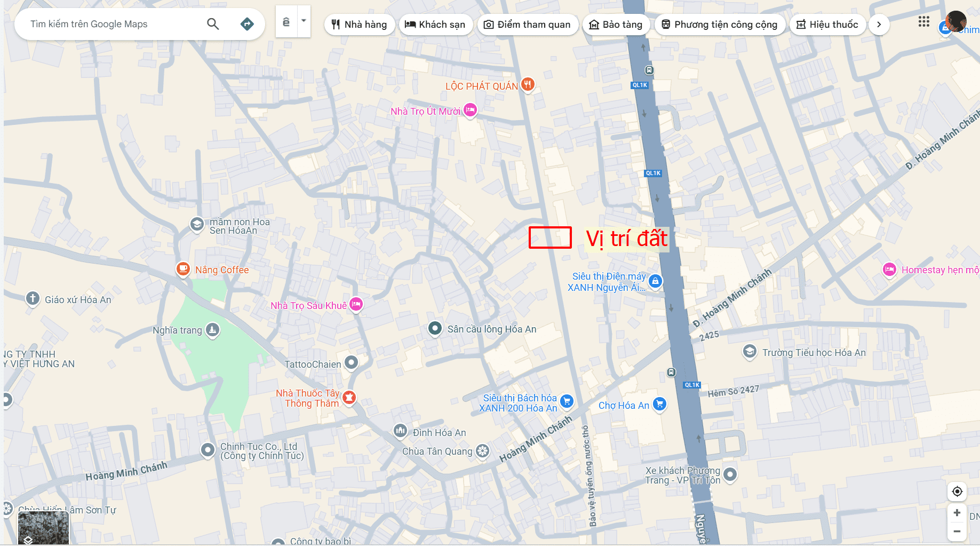Click the Google apps grid icon

pyautogui.click(x=924, y=22)
